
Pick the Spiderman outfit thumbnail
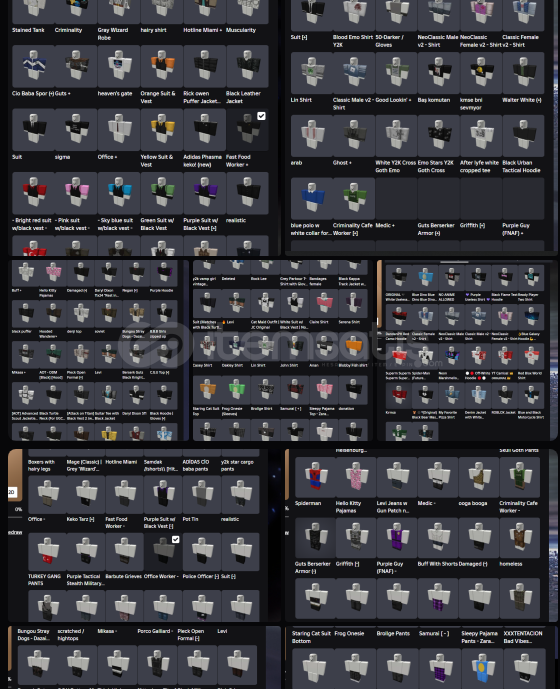pyautogui.click(x=315, y=478)
